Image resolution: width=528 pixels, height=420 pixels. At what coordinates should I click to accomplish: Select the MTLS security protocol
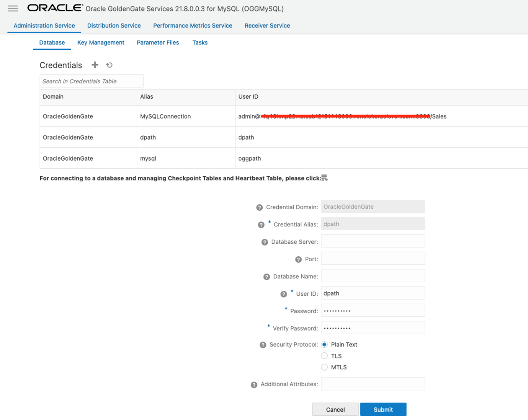tap(324, 367)
